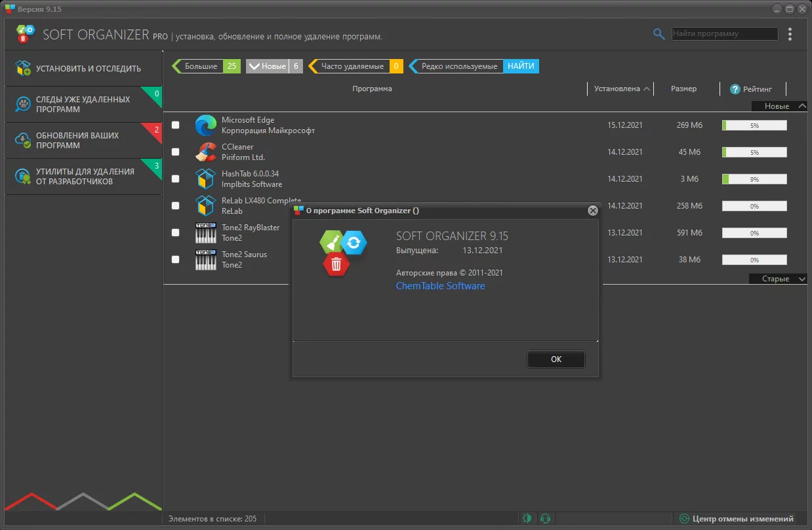This screenshot has width=812, height=530.
Task: Click the Install and Trace box icon
Action: point(24,68)
